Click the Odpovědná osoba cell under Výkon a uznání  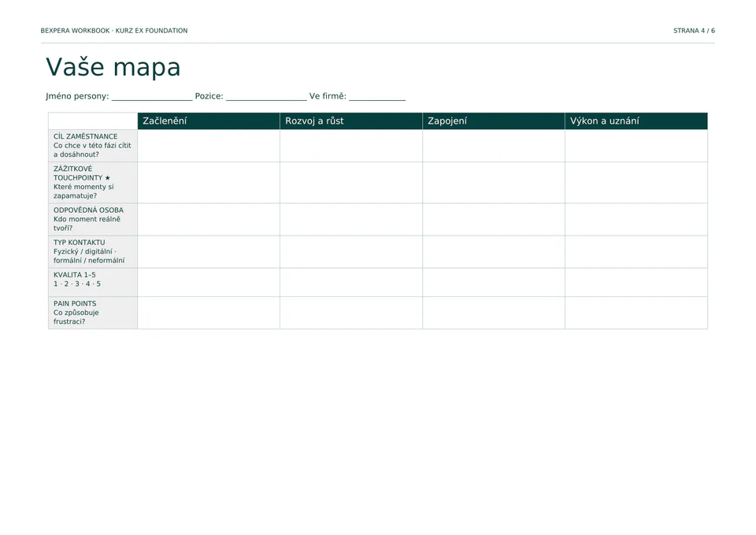point(636,220)
